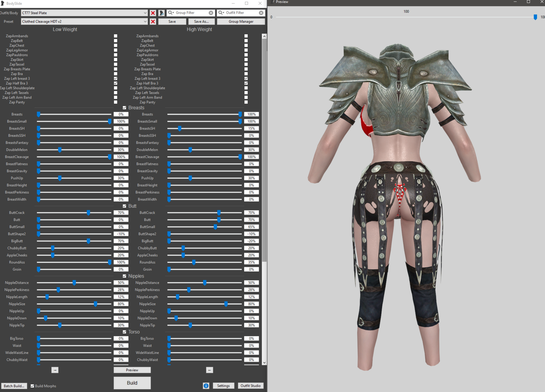The image size is (545, 392).
Task: Uncheck Low Weight Zap Left breast 3
Action: [x=115, y=78]
